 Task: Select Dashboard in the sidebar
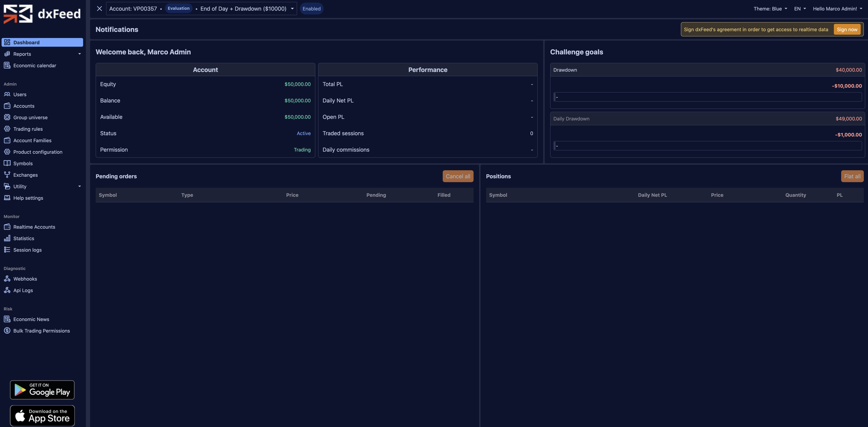pos(42,43)
